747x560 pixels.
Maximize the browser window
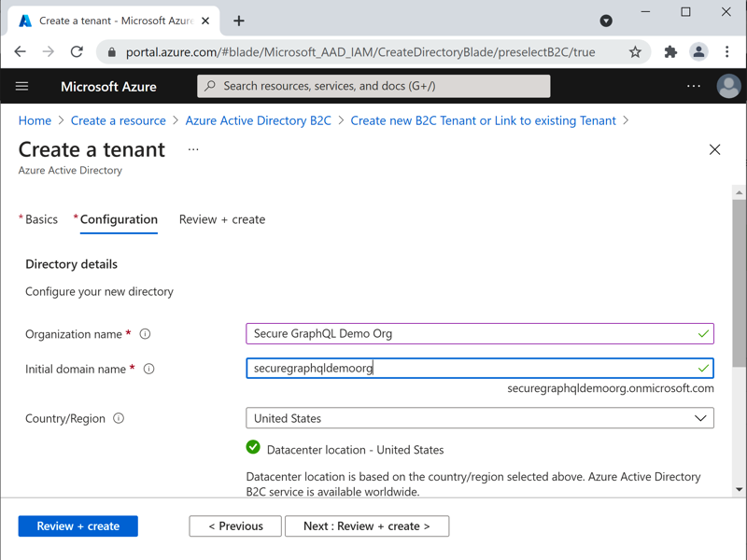(685, 12)
